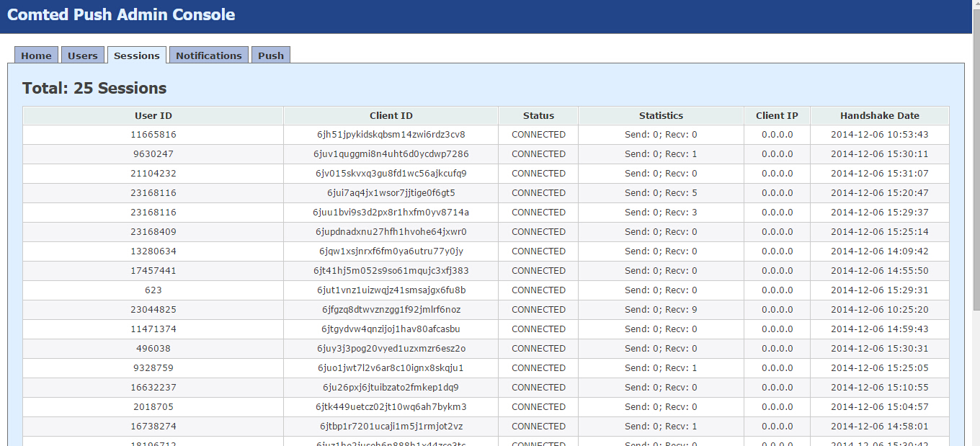Select user ID 9328759 cell
This screenshot has width=980, height=446.
pyautogui.click(x=153, y=368)
